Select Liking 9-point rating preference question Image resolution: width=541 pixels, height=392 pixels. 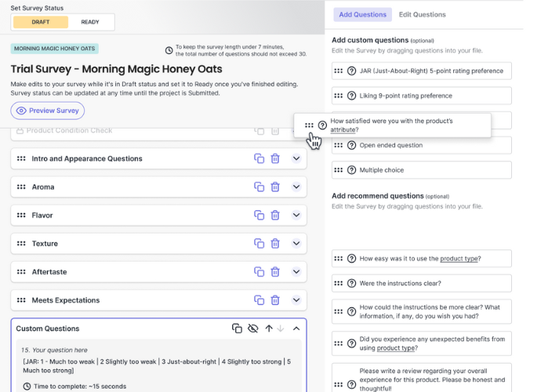click(422, 96)
